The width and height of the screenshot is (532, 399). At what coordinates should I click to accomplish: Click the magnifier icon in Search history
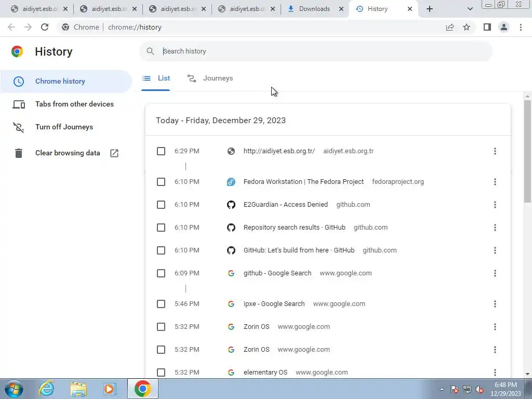tap(150, 51)
